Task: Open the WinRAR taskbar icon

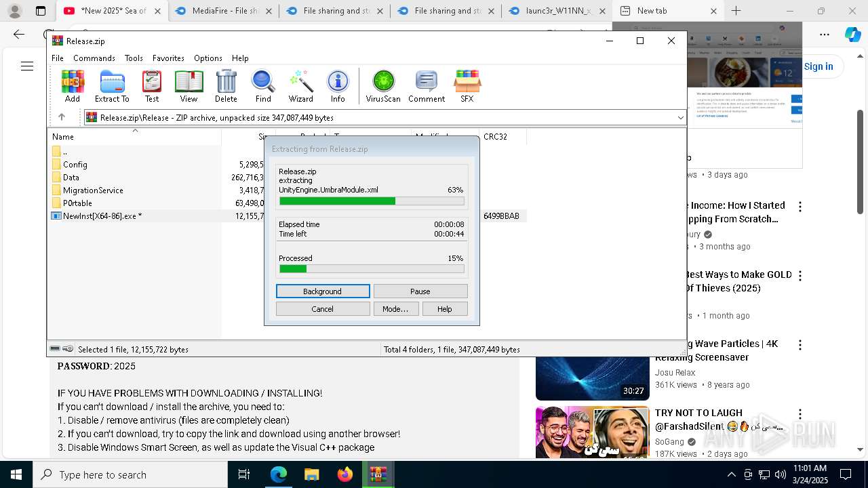Action: pyautogui.click(x=378, y=474)
